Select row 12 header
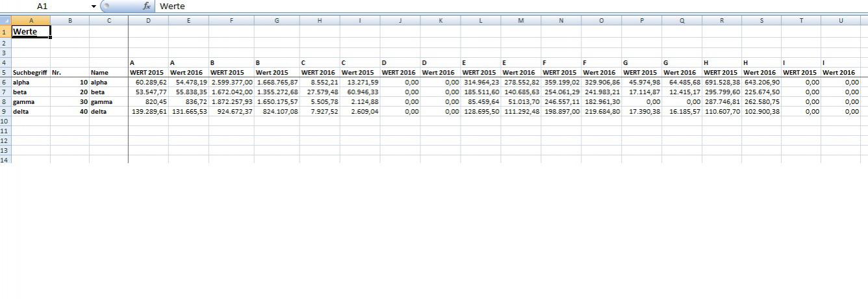Viewport: 868px width, 299px height. [5, 141]
